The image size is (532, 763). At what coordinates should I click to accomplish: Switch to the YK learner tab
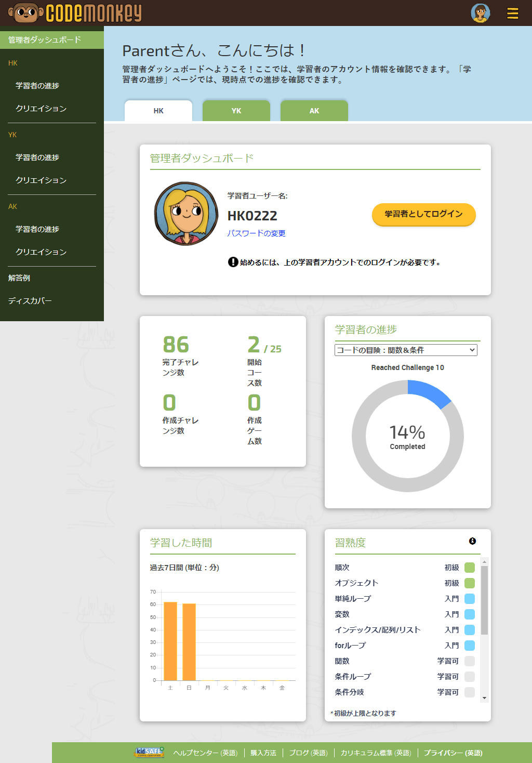(236, 111)
